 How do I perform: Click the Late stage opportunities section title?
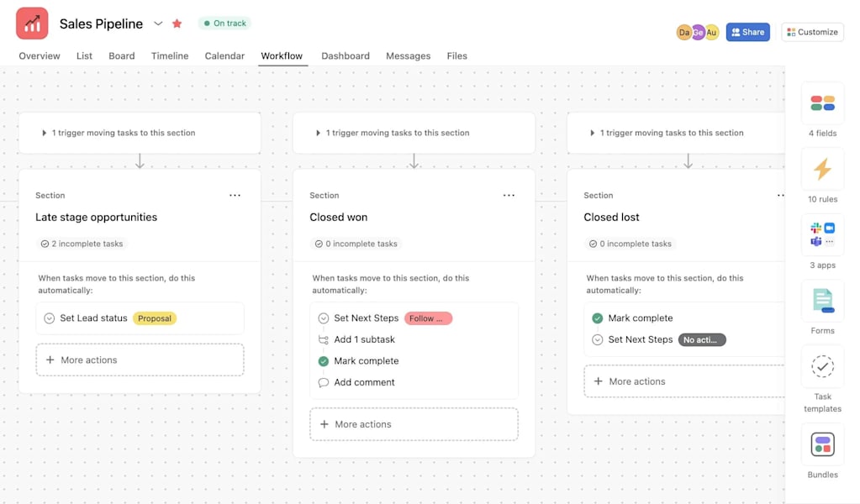coord(97,218)
